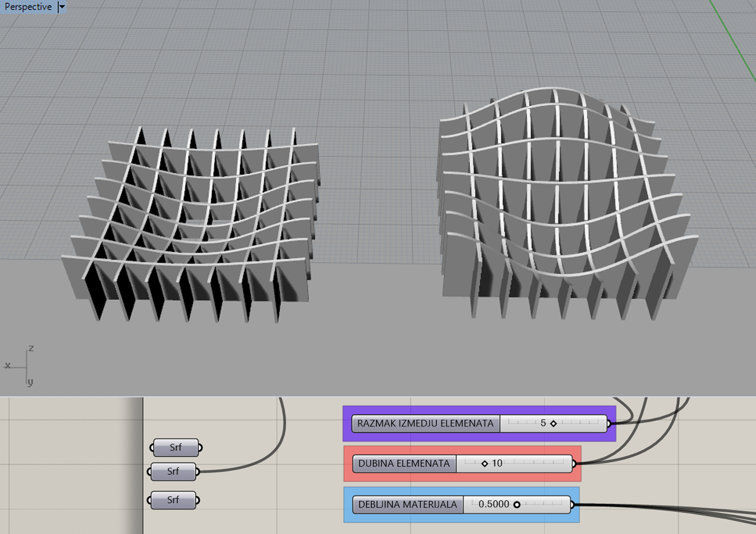Click the diamond handle on RAZMAK IZMEDJU ELEMENATA slider
The image size is (756, 534).
(553, 424)
